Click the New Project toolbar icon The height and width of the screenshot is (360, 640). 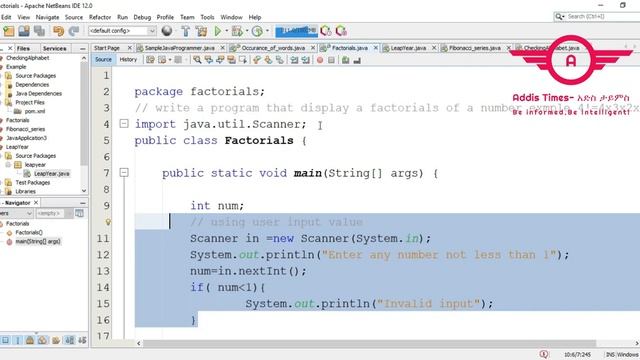coord(9,31)
